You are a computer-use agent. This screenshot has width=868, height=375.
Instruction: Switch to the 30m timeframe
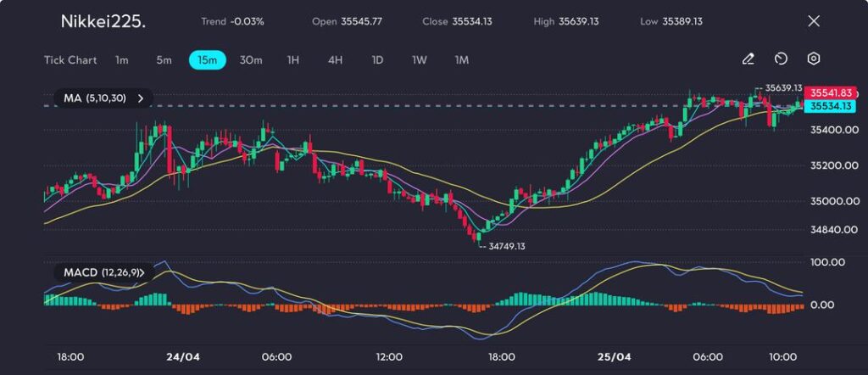(x=251, y=60)
